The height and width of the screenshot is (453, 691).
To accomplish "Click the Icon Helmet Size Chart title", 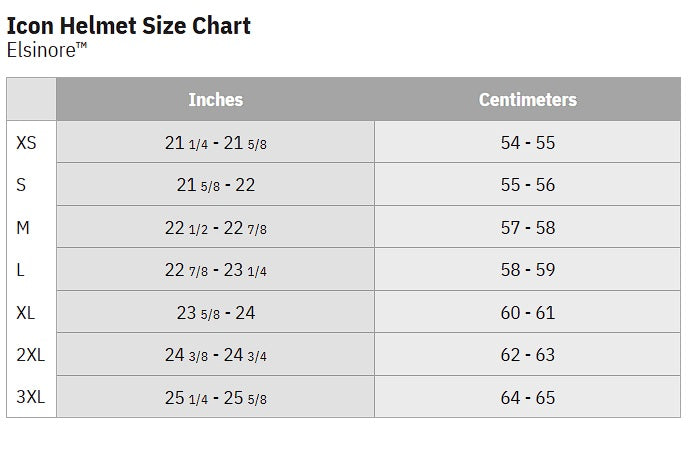I will (128, 25).
